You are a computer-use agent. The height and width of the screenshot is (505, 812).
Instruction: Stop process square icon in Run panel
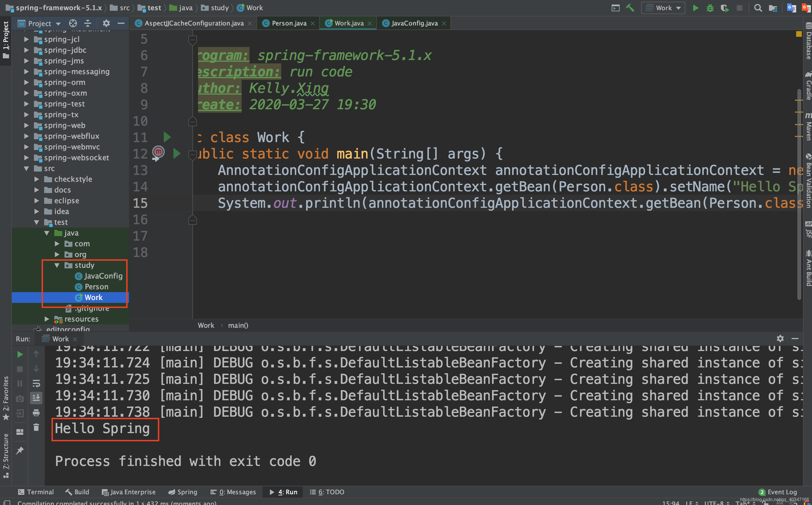20,369
